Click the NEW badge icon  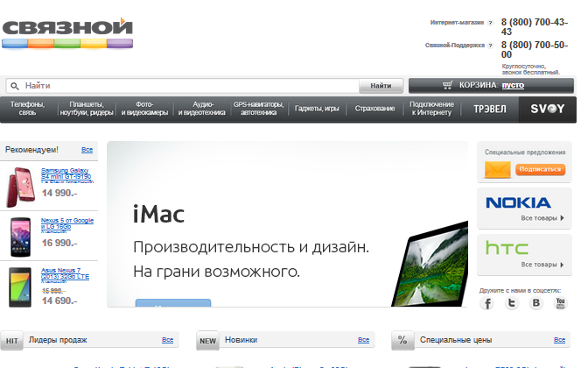pyautogui.click(x=207, y=341)
